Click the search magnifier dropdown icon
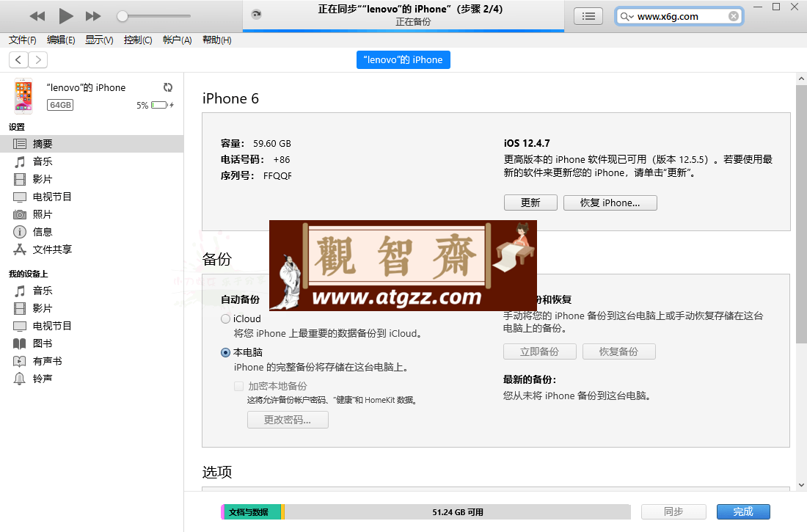 pyautogui.click(x=627, y=16)
